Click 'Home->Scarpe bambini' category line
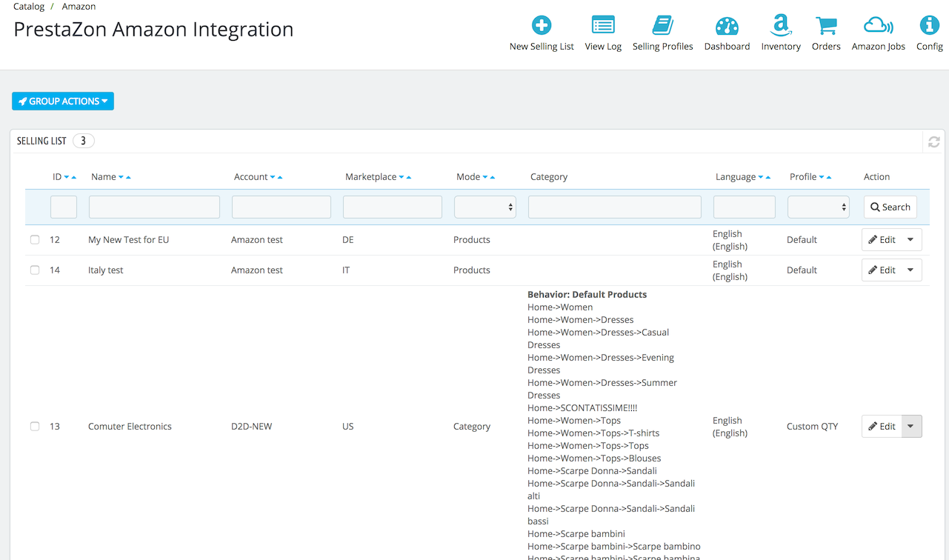Screen dimensions: 949x560 (576, 534)
